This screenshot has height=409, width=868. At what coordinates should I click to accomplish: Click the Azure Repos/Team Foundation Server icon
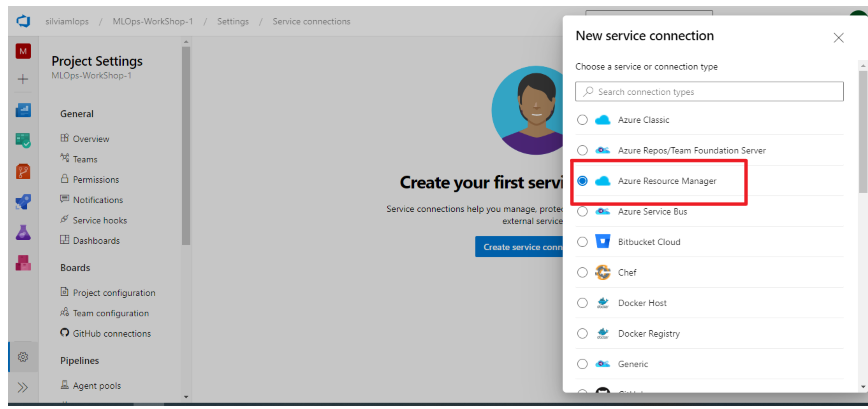(602, 151)
